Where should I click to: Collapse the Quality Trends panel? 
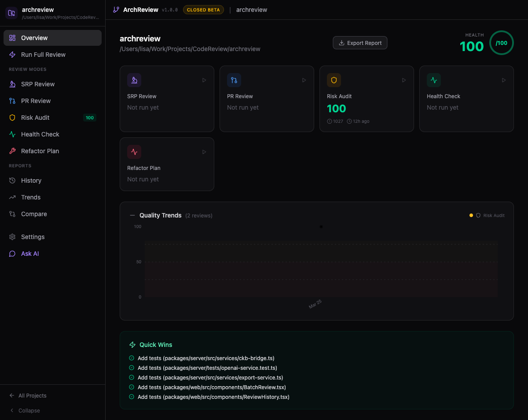pyautogui.click(x=132, y=215)
